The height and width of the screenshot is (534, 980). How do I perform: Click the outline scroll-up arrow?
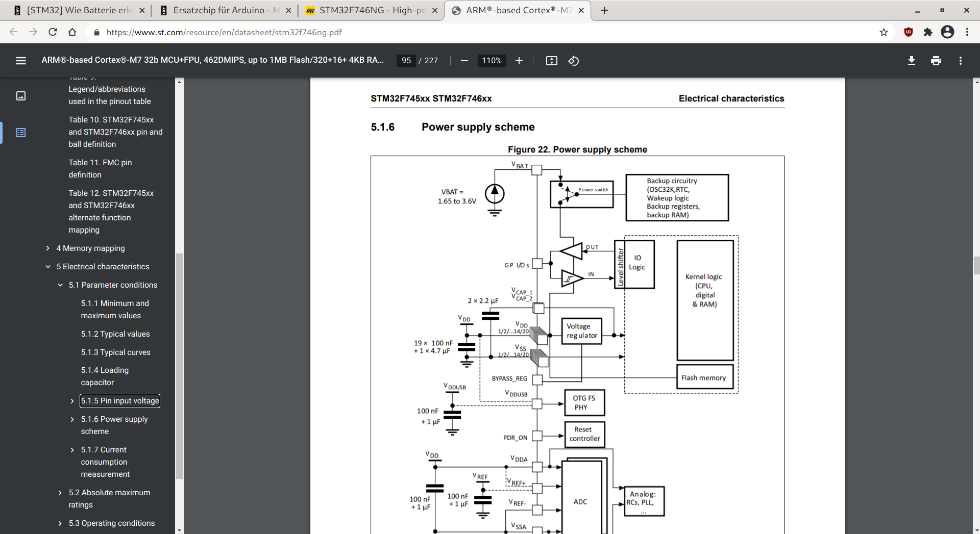(179, 82)
